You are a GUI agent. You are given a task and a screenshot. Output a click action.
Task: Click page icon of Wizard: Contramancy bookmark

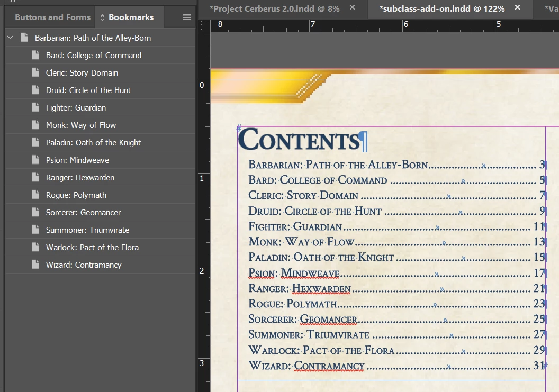point(35,265)
